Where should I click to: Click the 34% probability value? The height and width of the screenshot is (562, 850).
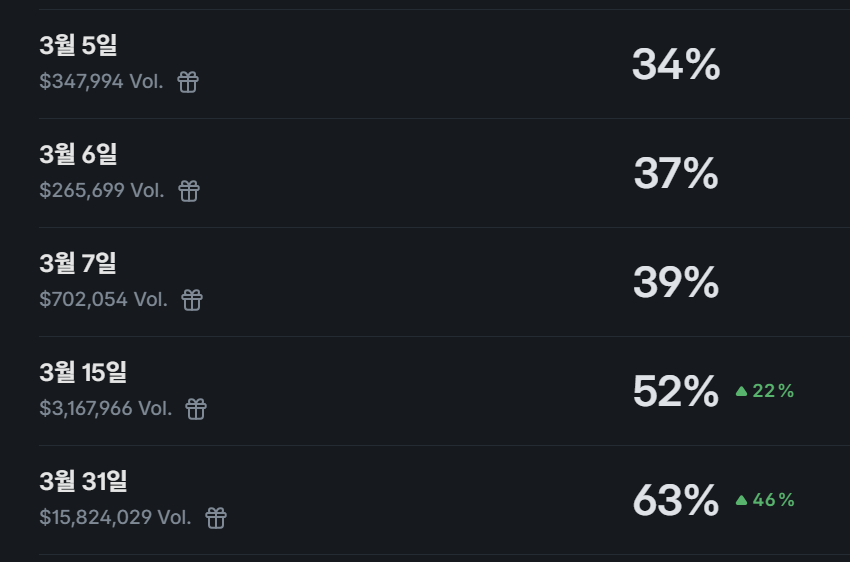676,65
